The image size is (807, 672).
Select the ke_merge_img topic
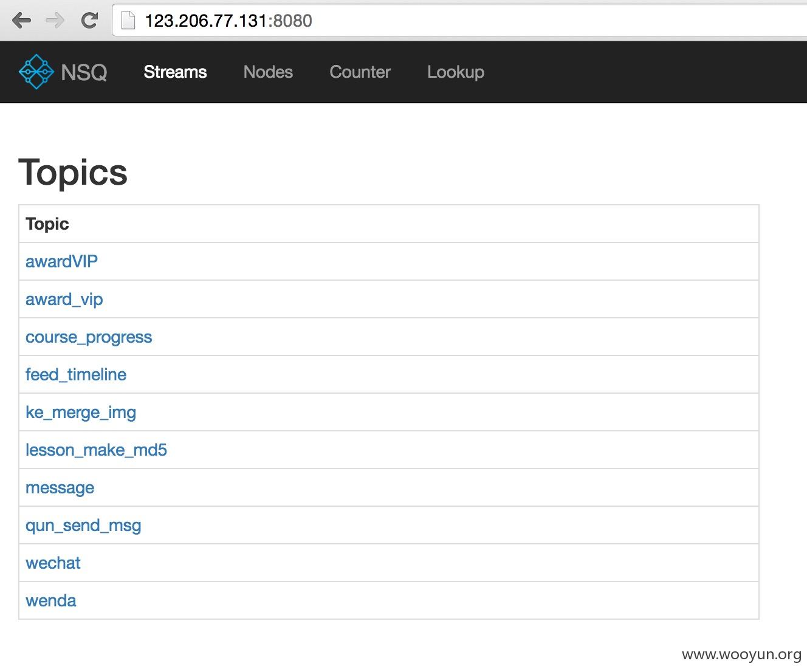click(81, 413)
